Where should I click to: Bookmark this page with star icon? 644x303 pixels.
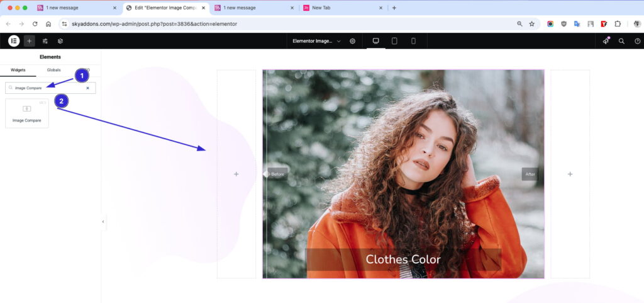coord(532,25)
